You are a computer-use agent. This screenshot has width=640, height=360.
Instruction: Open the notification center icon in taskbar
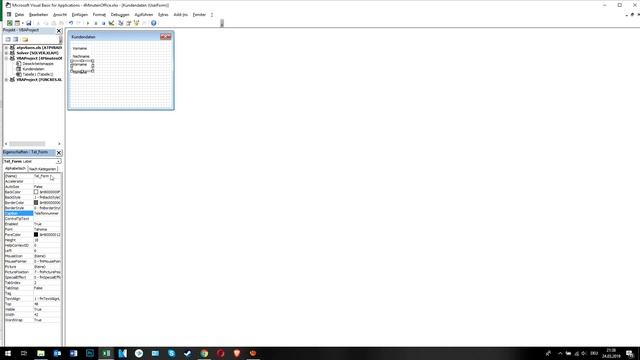tap(629, 353)
